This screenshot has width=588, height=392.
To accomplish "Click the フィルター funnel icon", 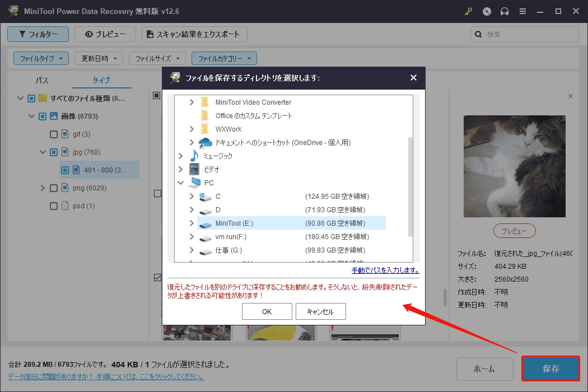I will [22, 34].
